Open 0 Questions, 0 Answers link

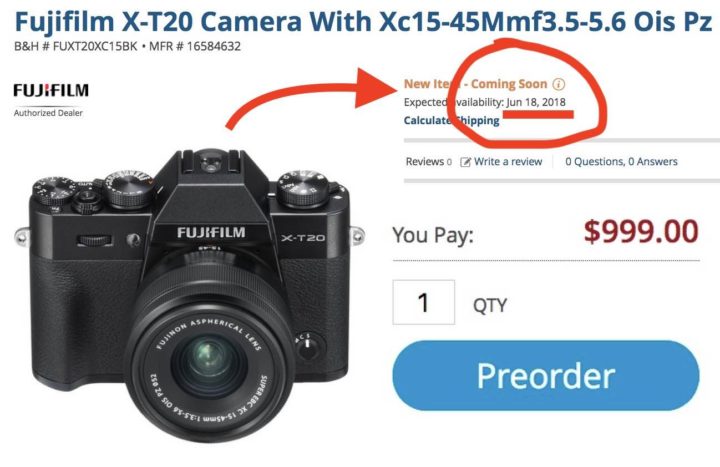pyautogui.click(x=621, y=162)
